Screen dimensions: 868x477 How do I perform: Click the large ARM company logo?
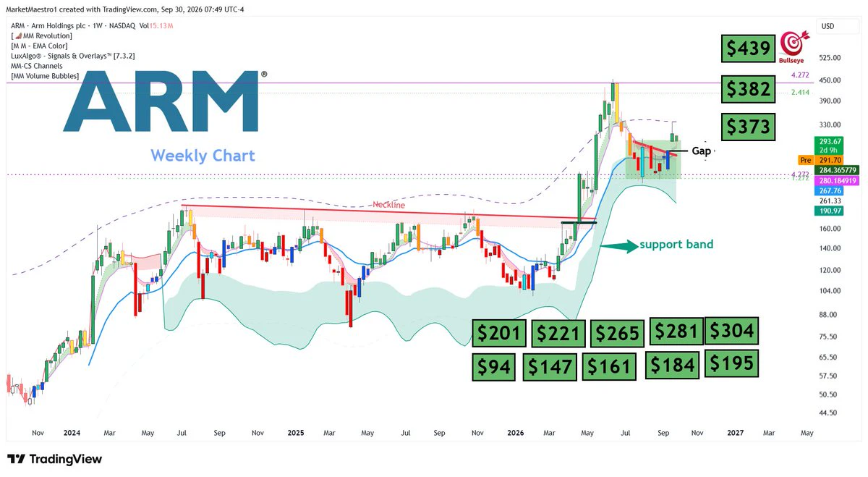click(165, 101)
